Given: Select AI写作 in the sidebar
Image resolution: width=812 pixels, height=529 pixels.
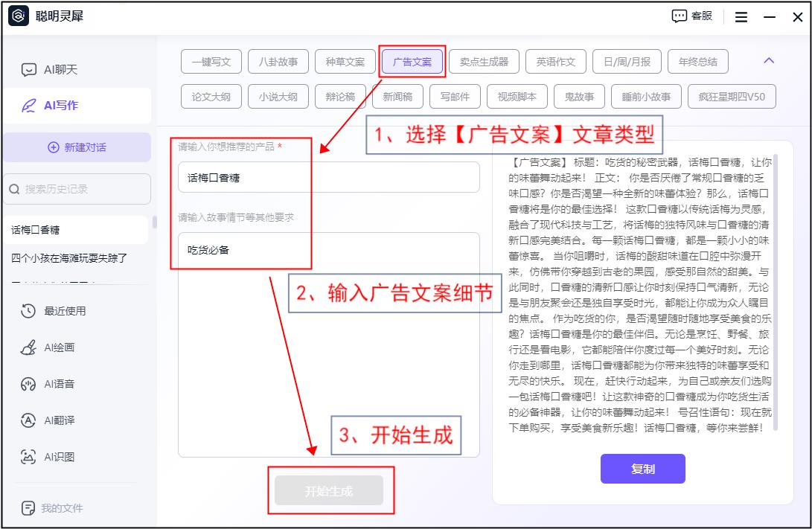Looking at the screenshot, I should pyautogui.click(x=60, y=106).
